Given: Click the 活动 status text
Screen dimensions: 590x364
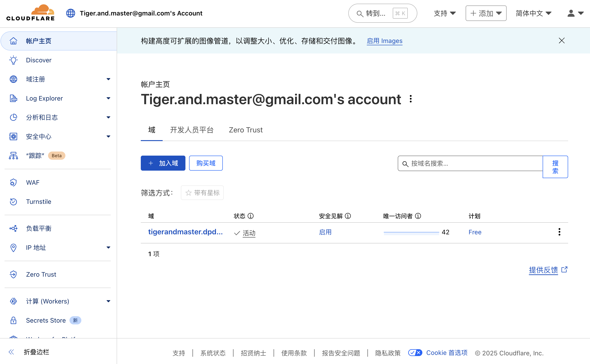Looking at the screenshot, I should (249, 233).
